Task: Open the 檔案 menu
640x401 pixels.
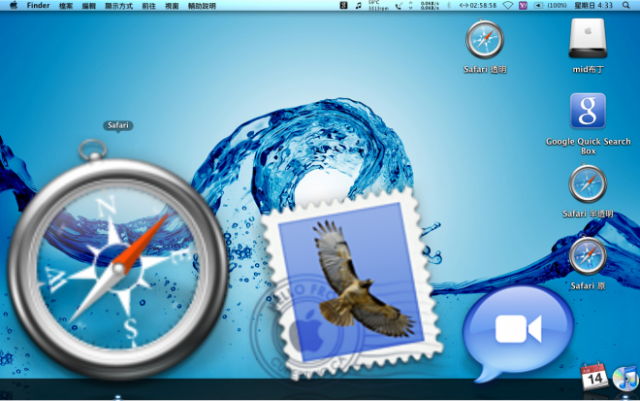Action: coord(66,6)
